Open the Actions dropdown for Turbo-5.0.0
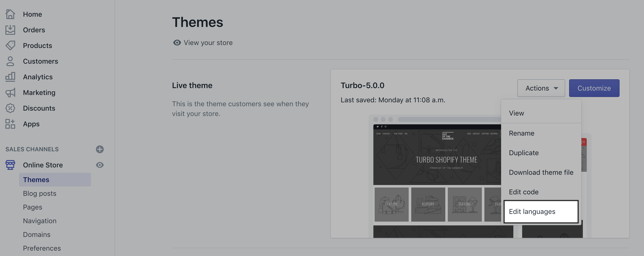Image resolution: width=644 pixels, height=256 pixels. [x=541, y=88]
